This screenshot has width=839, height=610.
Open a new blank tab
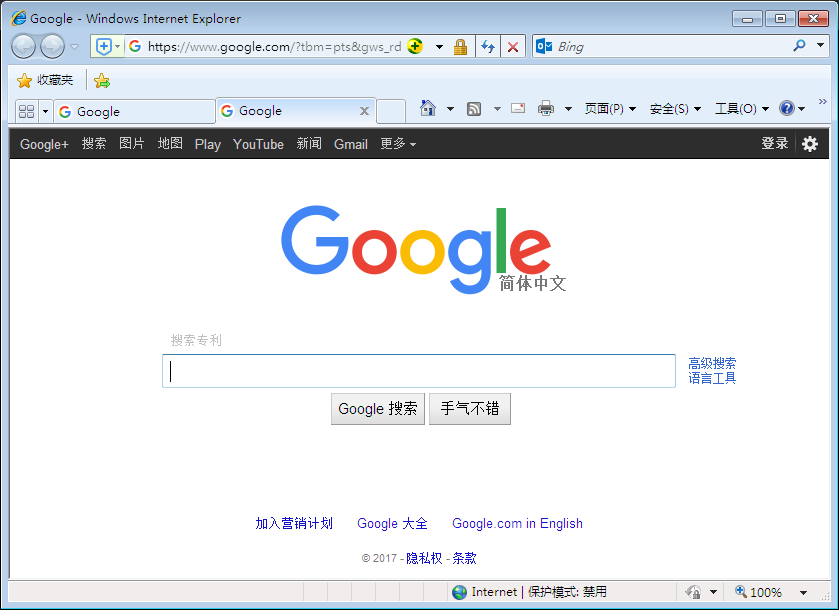[x=391, y=111]
